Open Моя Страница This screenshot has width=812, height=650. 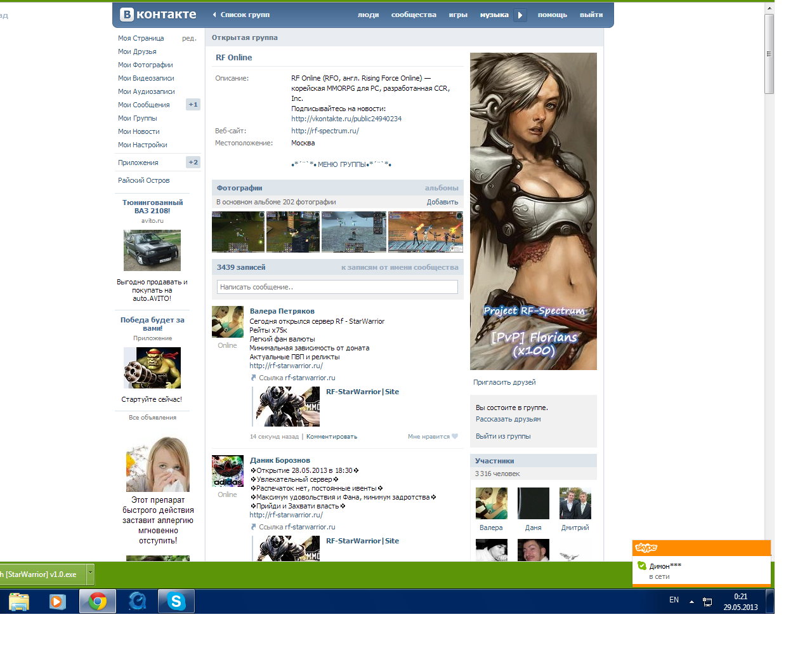(141, 38)
